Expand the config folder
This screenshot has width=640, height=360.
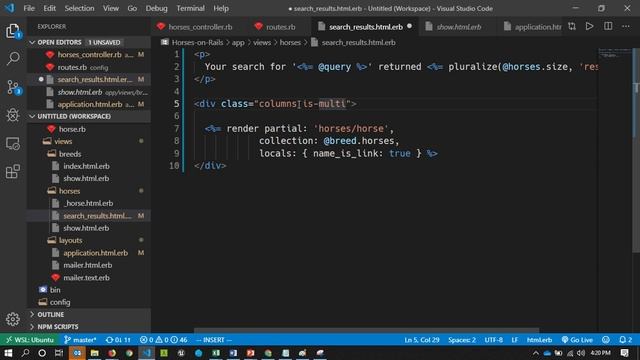60,302
